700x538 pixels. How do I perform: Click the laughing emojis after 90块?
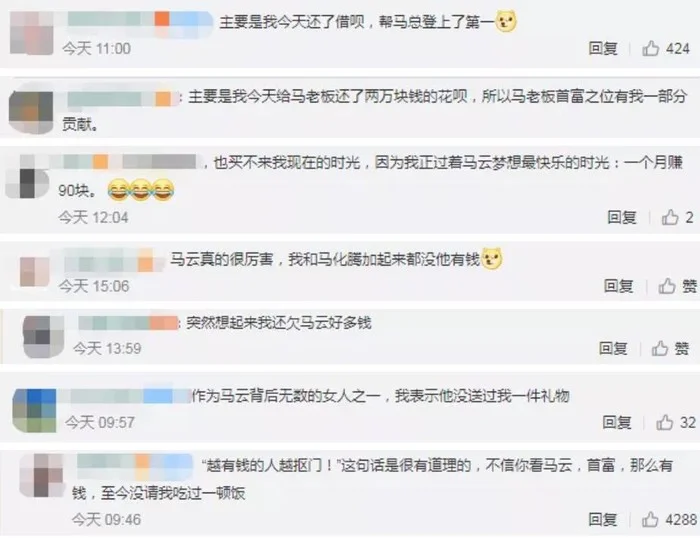pyautogui.click(x=141, y=190)
